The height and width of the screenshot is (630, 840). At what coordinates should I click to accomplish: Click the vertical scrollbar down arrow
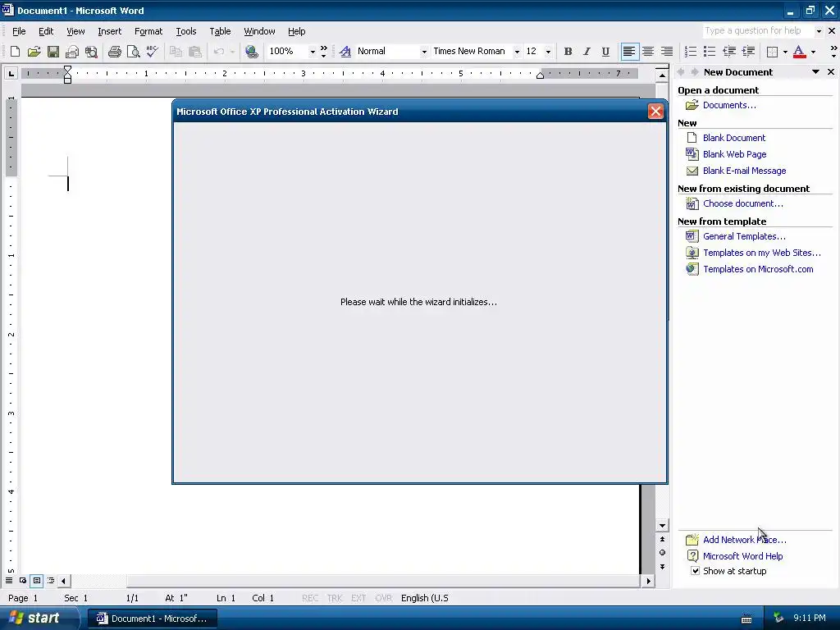pyautogui.click(x=662, y=526)
